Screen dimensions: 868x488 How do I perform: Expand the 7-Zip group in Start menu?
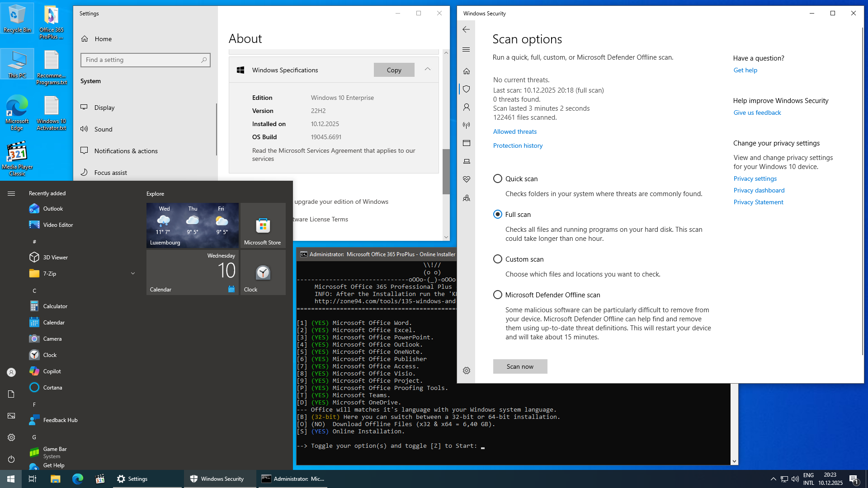[132, 273]
